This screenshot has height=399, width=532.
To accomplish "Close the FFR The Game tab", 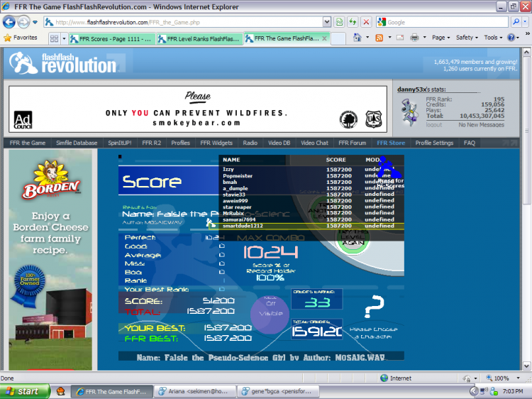I will [324, 38].
